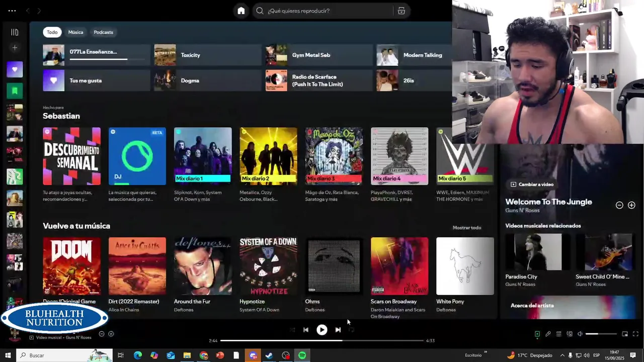Open the browse icon in search bar
This screenshot has width=644, height=362.
point(401,11)
